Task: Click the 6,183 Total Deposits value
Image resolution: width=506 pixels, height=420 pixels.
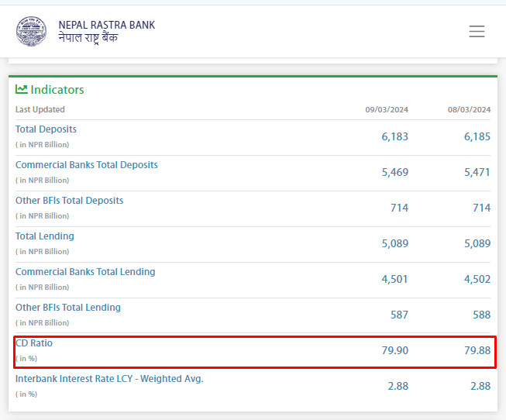Action: pos(394,136)
